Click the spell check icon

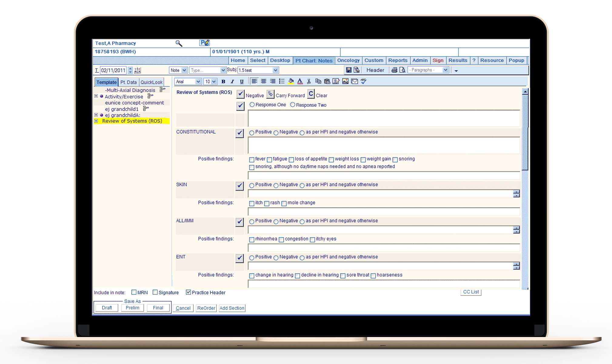[x=364, y=81]
